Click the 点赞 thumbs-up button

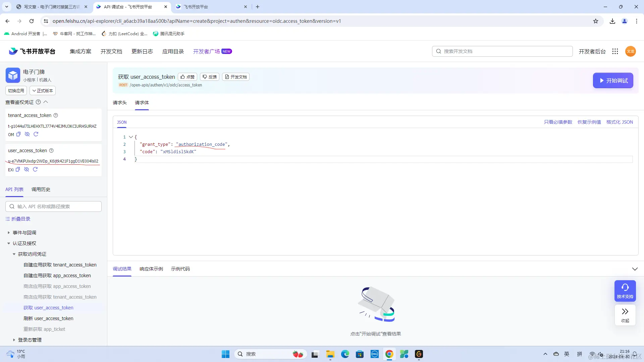point(187,77)
